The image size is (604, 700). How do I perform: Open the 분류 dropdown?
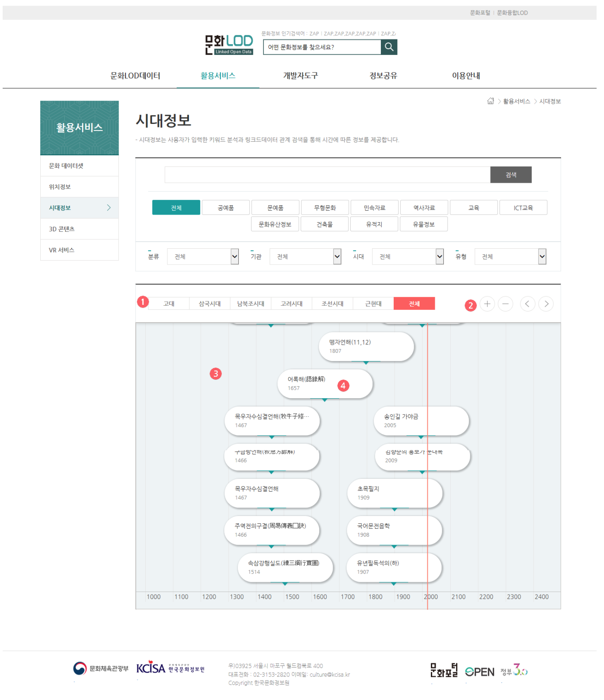[203, 257]
